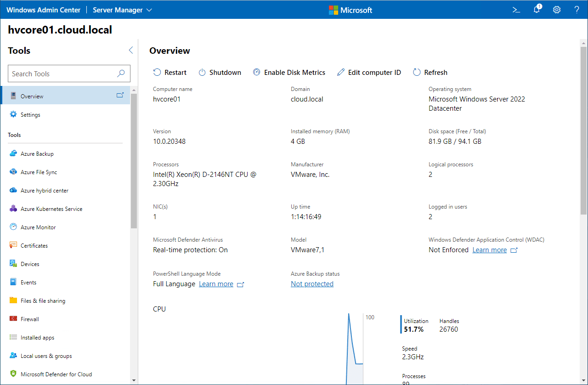This screenshot has width=588, height=385.
Task: Pop out Overview in new window
Action: coord(120,96)
